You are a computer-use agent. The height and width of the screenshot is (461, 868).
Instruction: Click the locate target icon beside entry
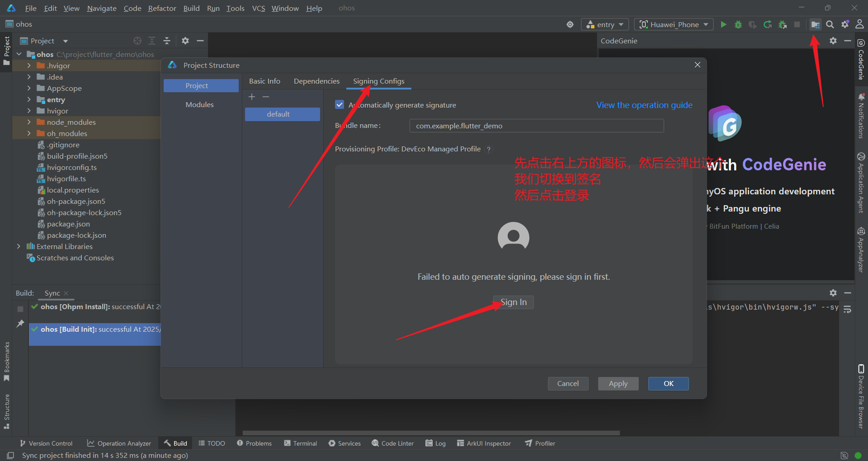tap(570, 24)
